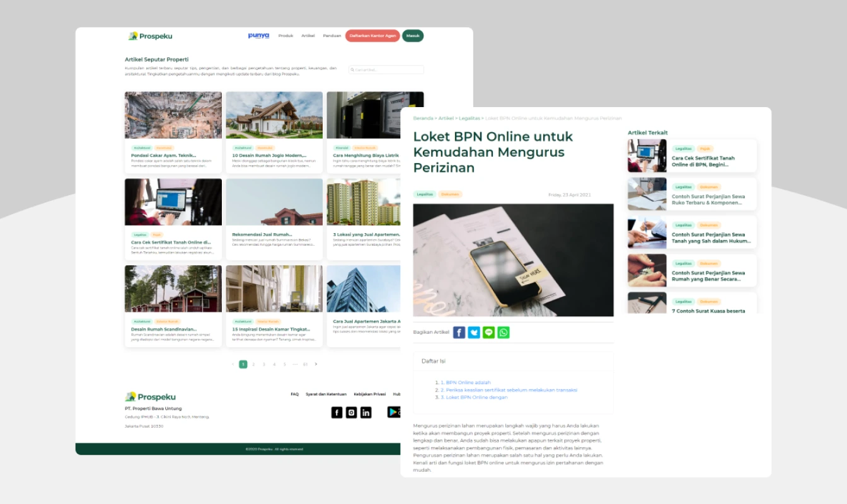
Task: Open 'Pondasi Cakar Ayam' article card thumbnail
Action: pyautogui.click(x=173, y=115)
